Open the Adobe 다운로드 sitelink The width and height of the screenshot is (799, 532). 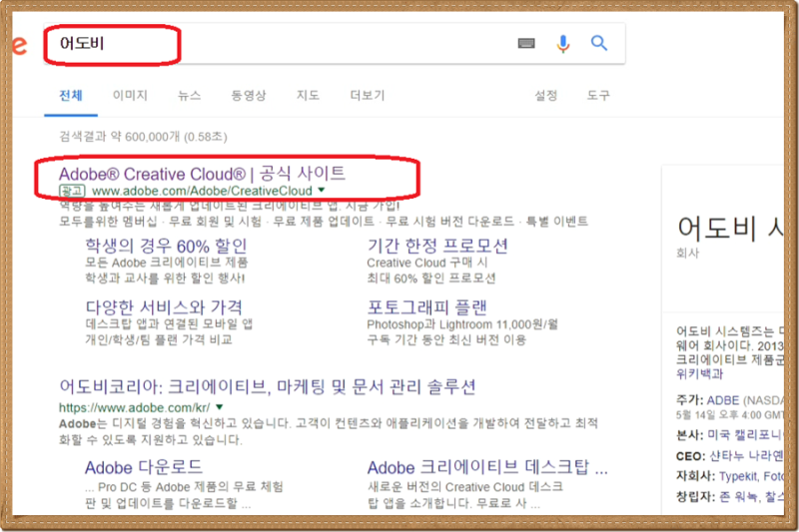tap(143, 467)
